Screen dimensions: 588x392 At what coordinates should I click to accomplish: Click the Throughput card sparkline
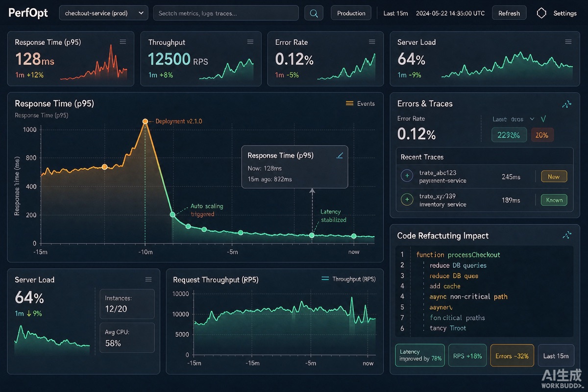click(226, 69)
